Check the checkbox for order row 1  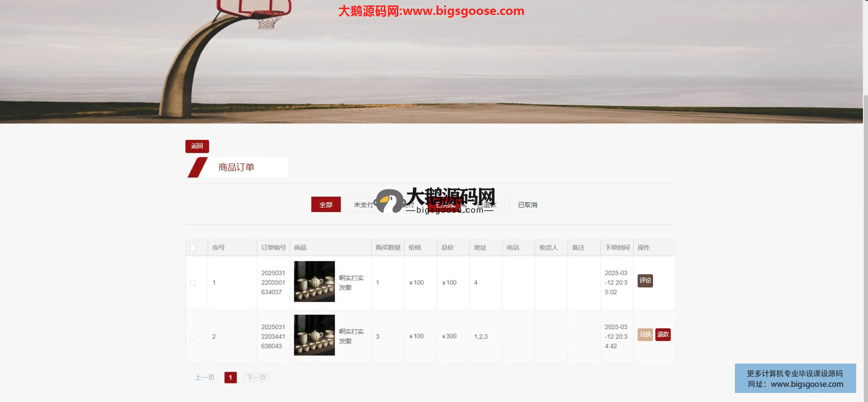coord(193,283)
